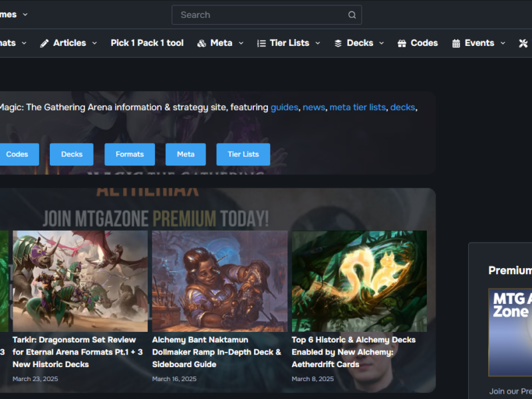Follow the 'guides' link in the intro text

285,108
